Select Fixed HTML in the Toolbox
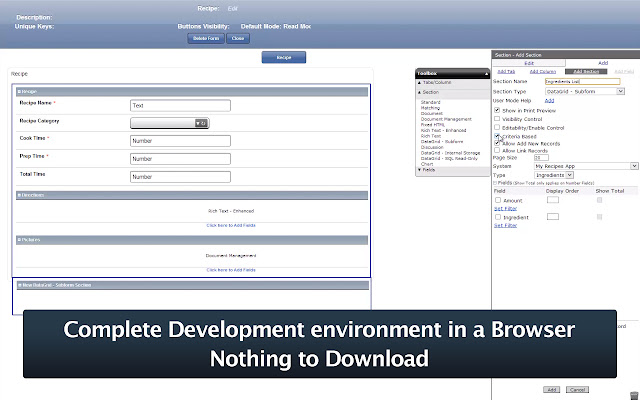 (433, 125)
